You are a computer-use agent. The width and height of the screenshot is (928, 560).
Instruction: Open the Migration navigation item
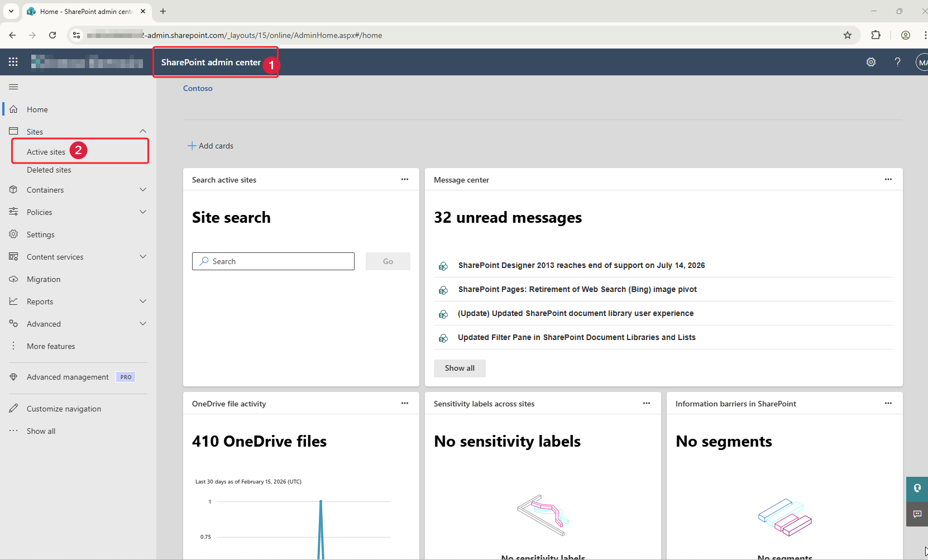click(x=44, y=279)
